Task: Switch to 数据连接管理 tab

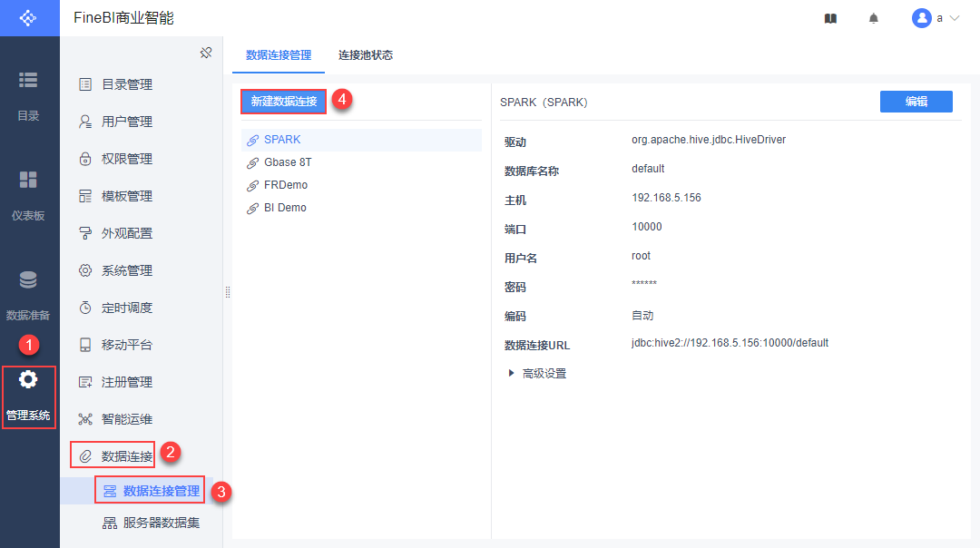Action: [x=279, y=55]
